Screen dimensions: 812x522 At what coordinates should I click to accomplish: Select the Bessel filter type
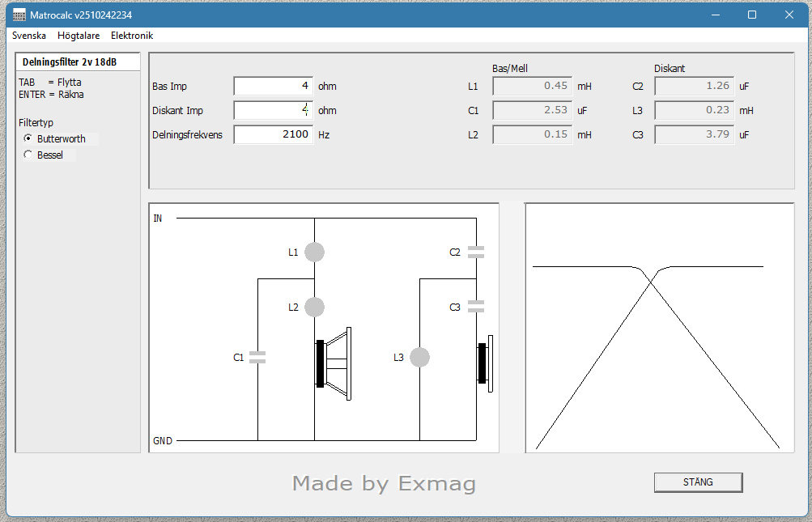click(x=28, y=155)
